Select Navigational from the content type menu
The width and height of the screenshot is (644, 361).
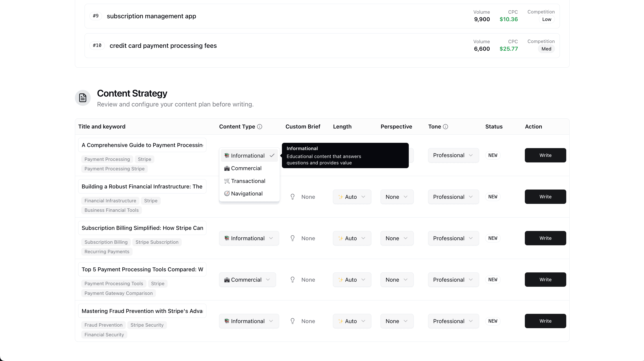pyautogui.click(x=246, y=193)
